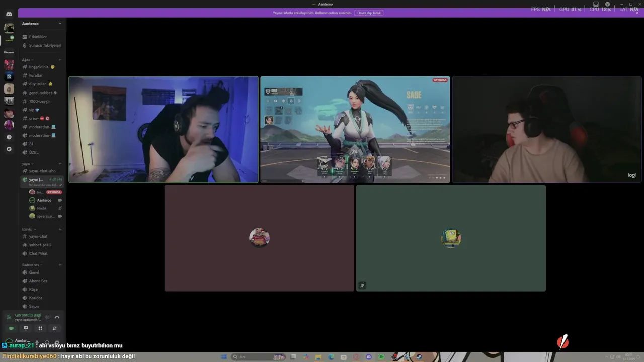Focus the Sage Valorant stream tile
The image size is (644, 362).
point(355,129)
